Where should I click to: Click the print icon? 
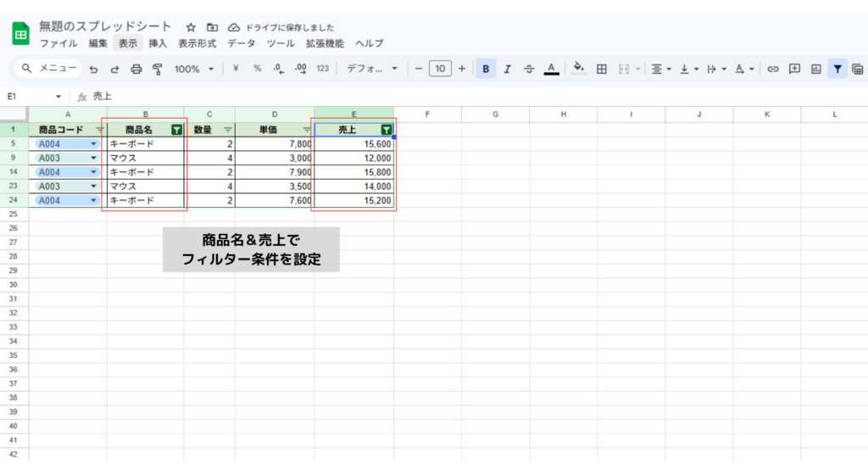tap(136, 69)
